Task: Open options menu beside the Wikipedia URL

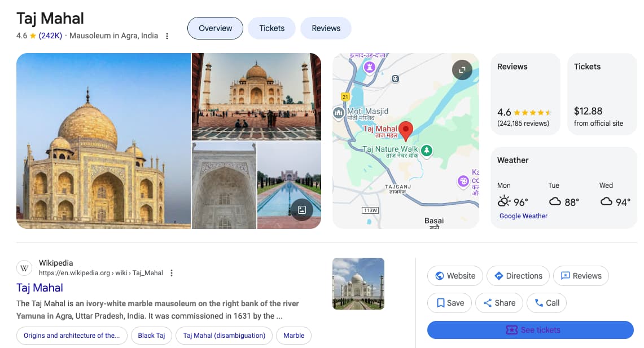Action: coord(172,273)
